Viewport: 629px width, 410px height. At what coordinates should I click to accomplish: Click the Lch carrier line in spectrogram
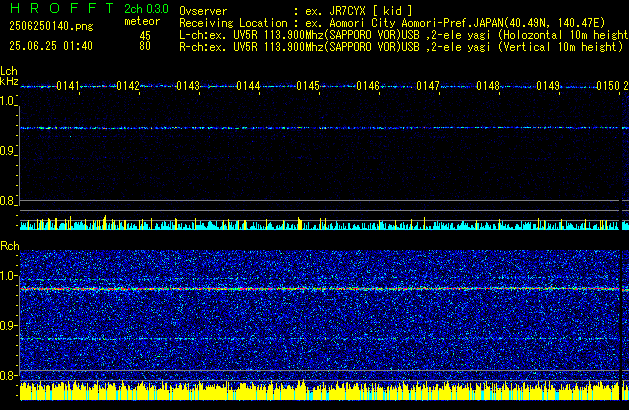pos(320,128)
